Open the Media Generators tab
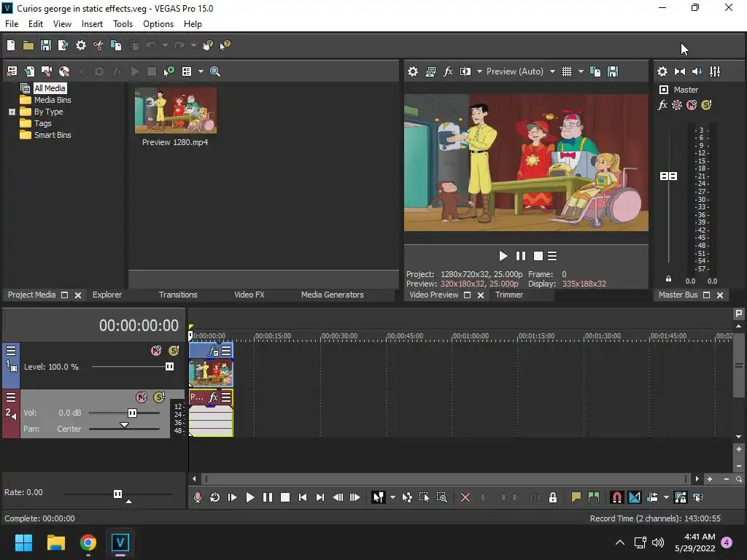 333,295
